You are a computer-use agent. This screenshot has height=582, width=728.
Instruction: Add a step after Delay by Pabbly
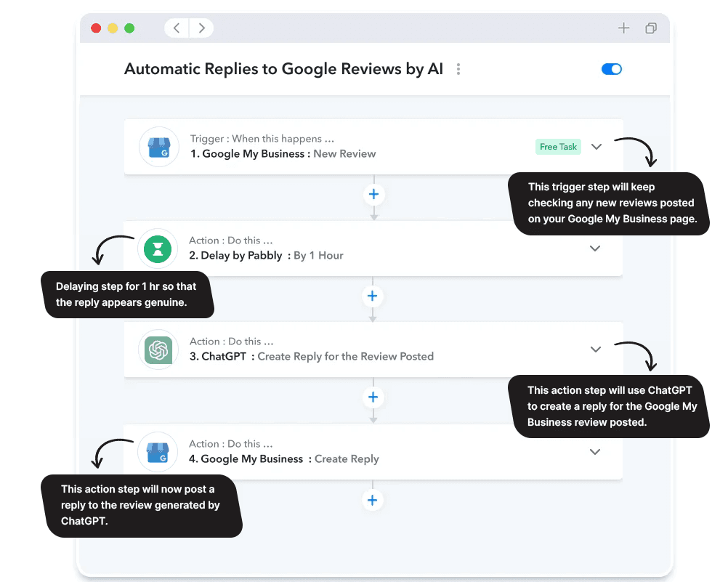(x=373, y=296)
